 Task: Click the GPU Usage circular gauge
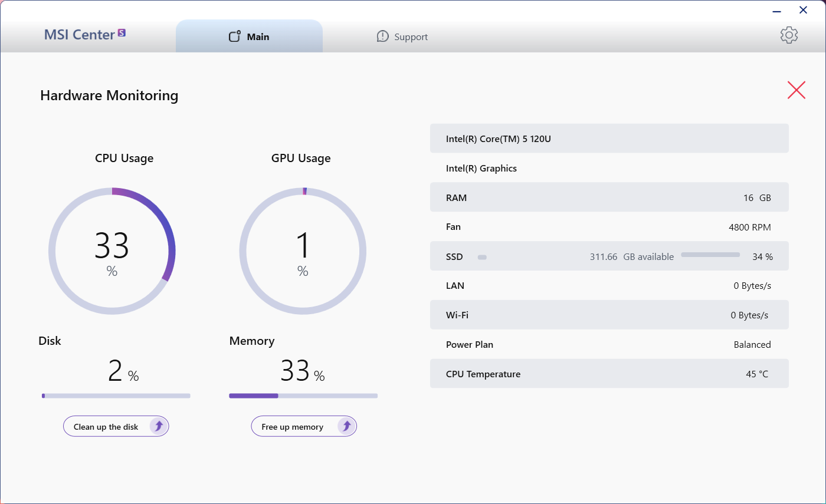pos(303,251)
